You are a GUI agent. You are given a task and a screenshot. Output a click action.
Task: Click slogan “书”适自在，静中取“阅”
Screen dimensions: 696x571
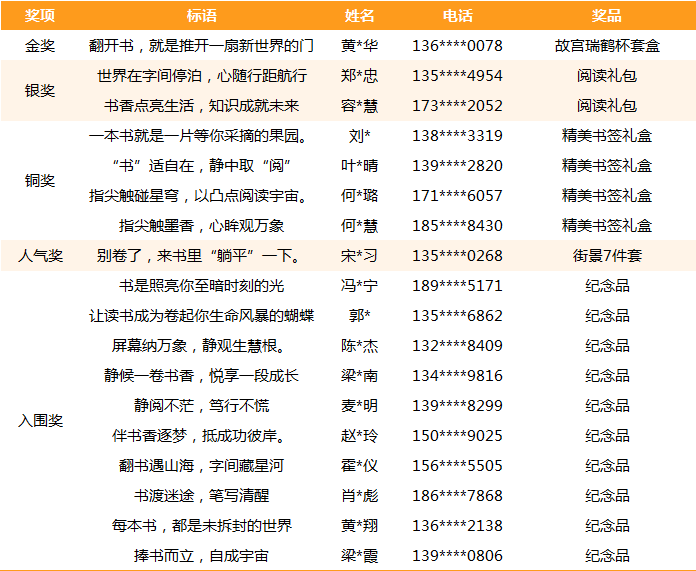[202, 166]
